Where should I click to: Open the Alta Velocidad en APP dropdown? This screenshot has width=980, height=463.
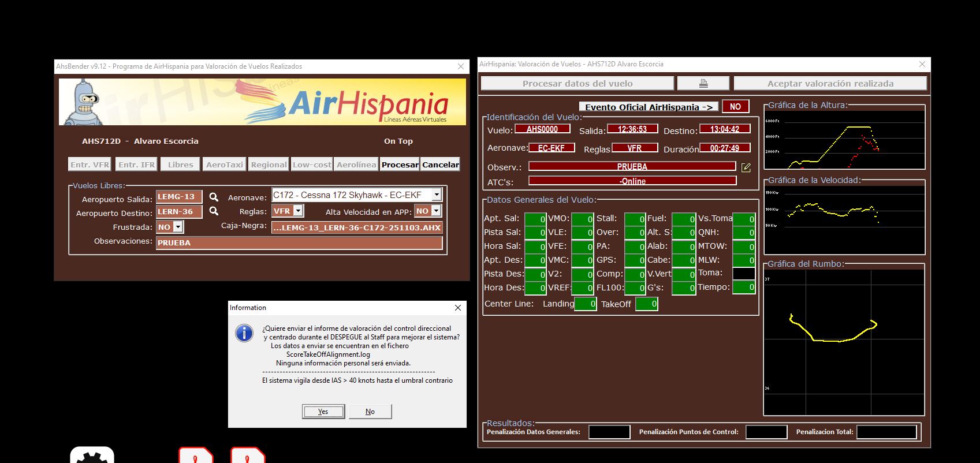click(436, 211)
